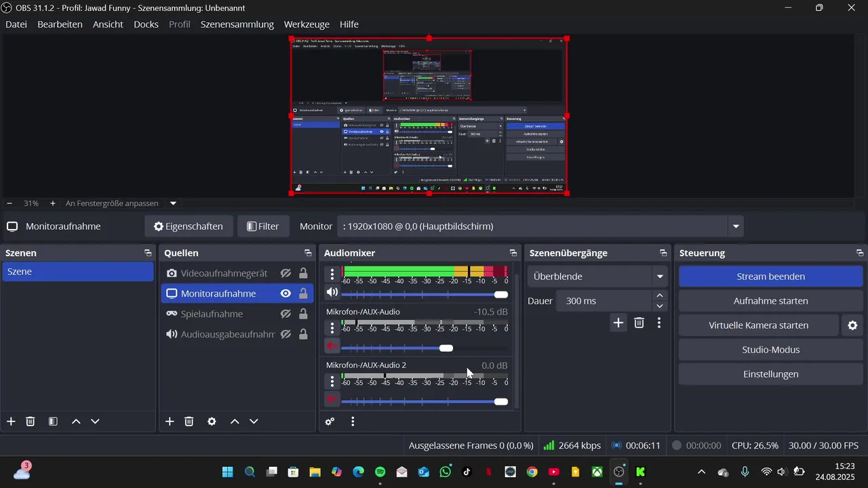
Task: Remove selected source with trash icon
Action: click(x=189, y=422)
